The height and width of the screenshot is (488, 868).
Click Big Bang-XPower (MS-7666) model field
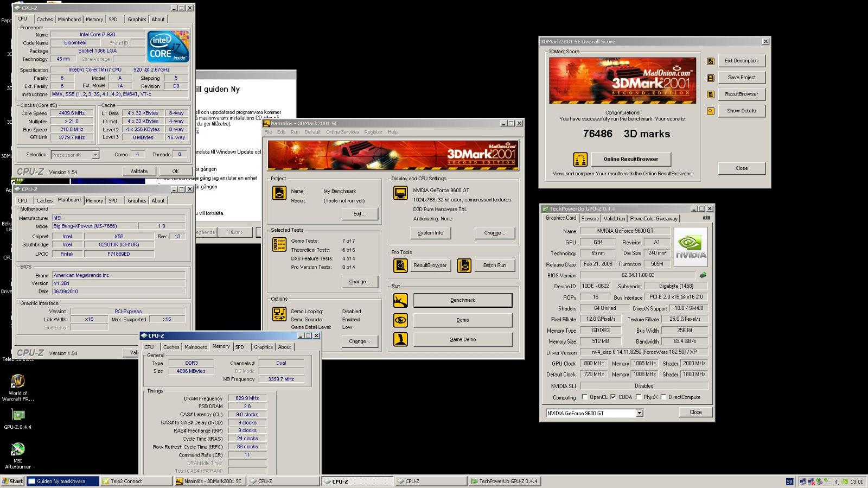click(94, 226)
